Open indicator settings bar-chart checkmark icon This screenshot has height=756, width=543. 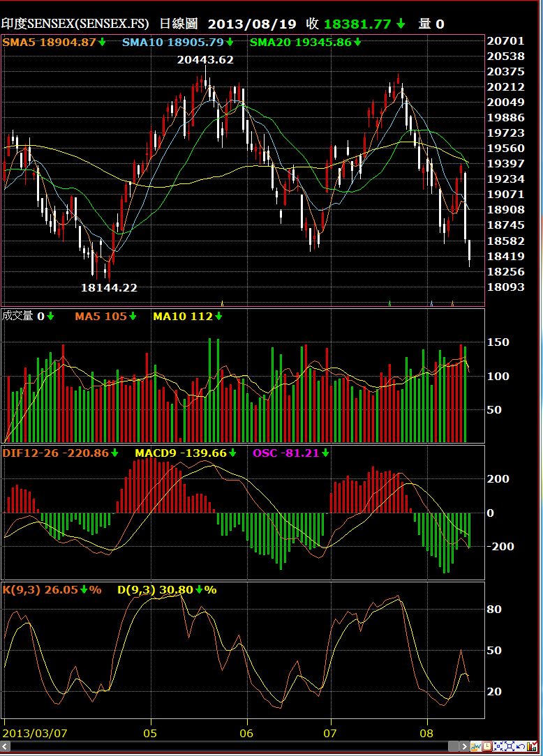[531, 746]
